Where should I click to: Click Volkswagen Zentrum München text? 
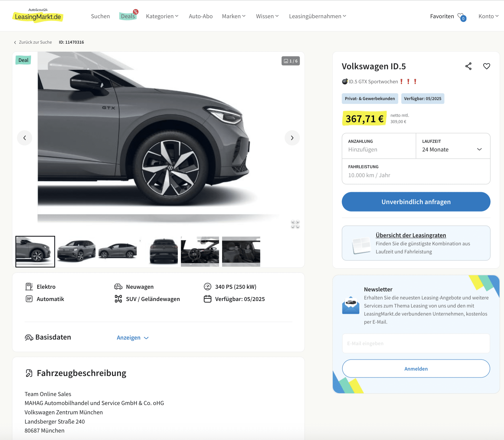(x=64, y=412)
